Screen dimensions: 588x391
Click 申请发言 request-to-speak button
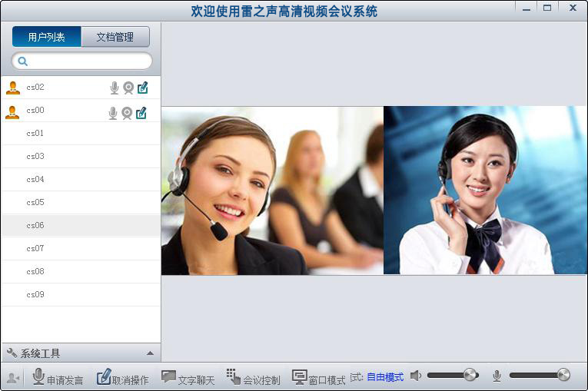coord(58,376)
